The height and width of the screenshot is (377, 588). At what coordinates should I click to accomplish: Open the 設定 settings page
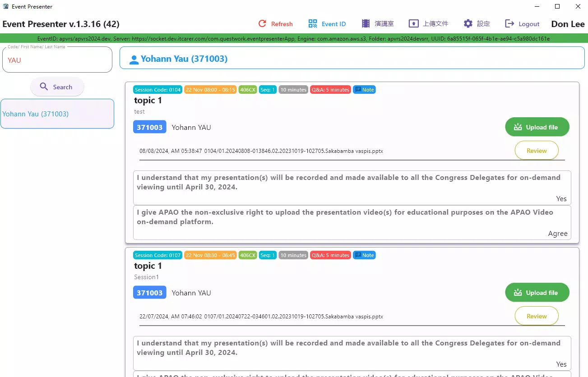[x=477, y=24]
